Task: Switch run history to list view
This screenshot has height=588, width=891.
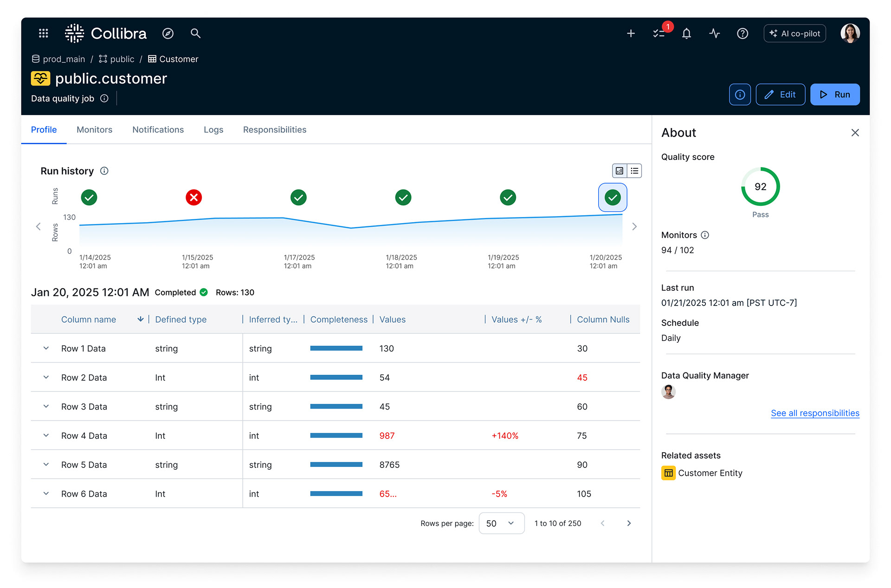Action: [x=634, y=171]
